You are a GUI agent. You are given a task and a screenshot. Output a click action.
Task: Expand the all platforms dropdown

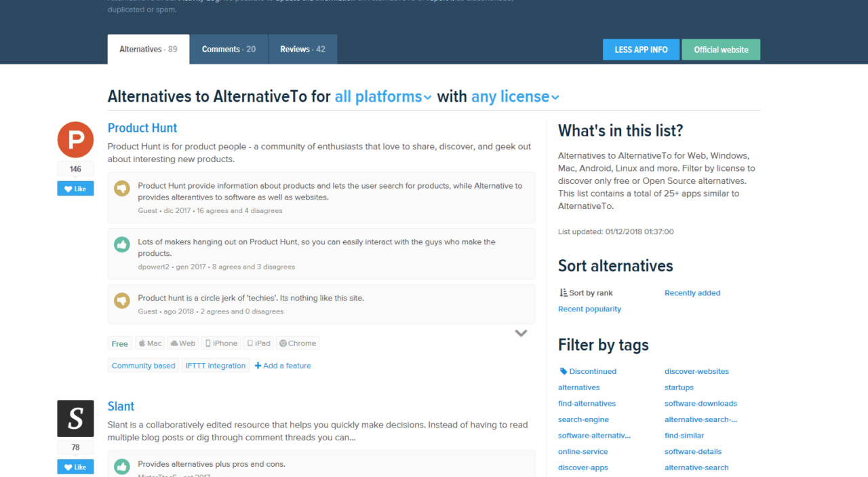coord(382,96)
